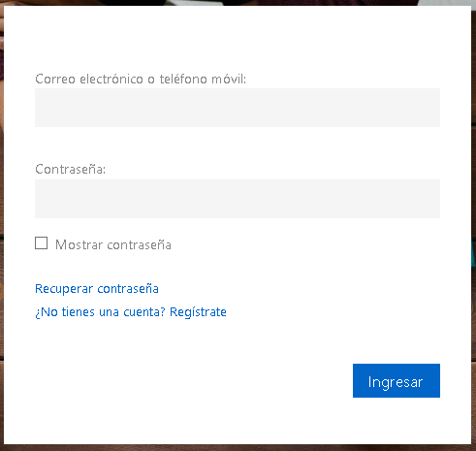The image size is (476, 451).
Task: Tick the show password box
Action: click(x=41, y=243)
